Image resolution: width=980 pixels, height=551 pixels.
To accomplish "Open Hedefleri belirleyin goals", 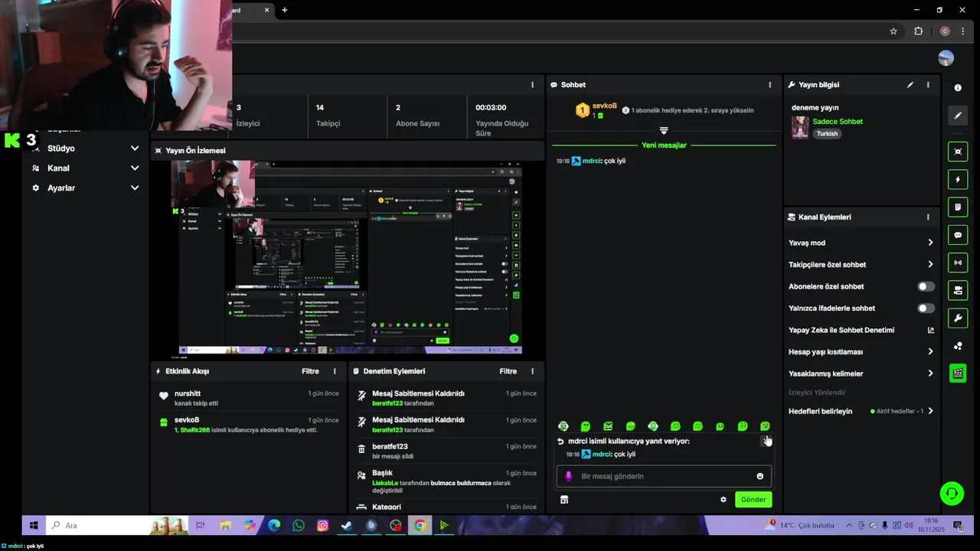I will coord(861,411).
